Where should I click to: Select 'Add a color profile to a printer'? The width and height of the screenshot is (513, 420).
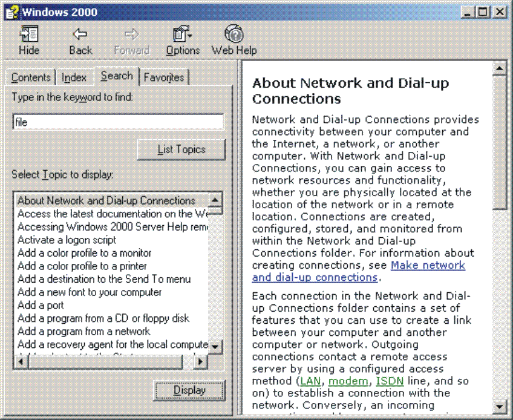coord(111,266)
